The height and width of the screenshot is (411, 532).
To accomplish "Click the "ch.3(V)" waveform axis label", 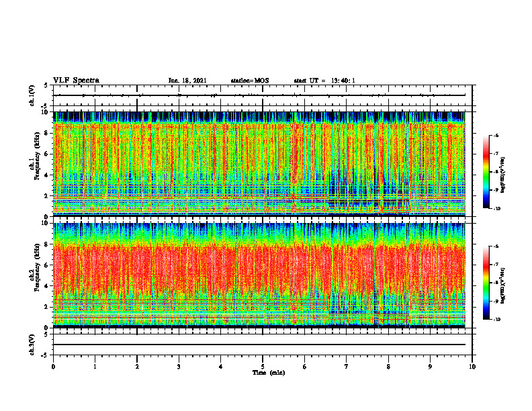I will click(32, 345).
